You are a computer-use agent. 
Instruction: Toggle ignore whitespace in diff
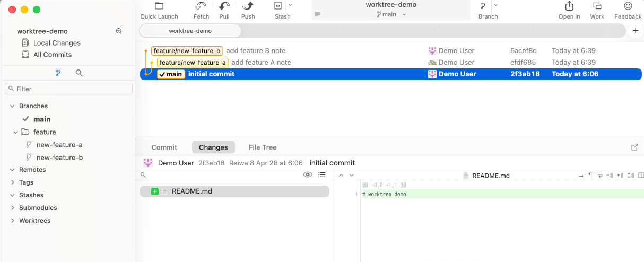tap(581, 176)
